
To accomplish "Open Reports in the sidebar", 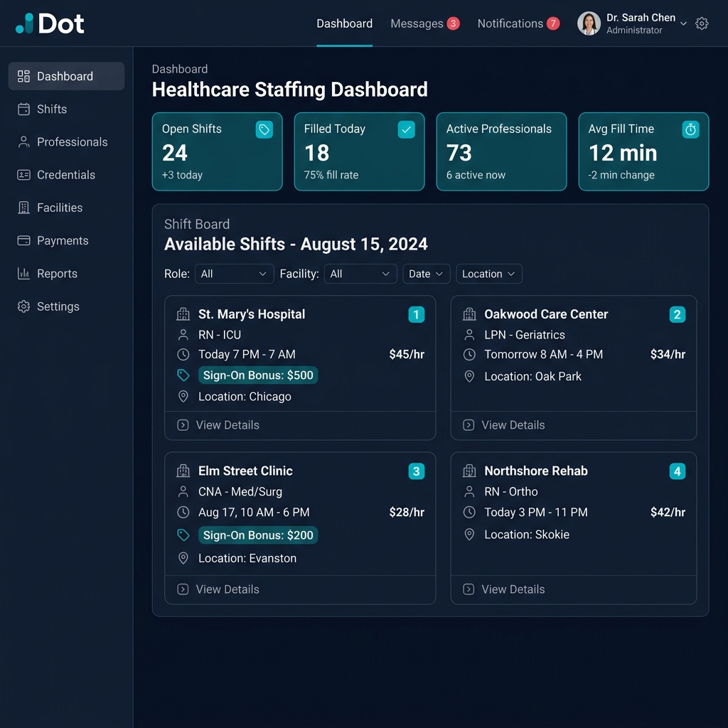I will click(66, 274).
